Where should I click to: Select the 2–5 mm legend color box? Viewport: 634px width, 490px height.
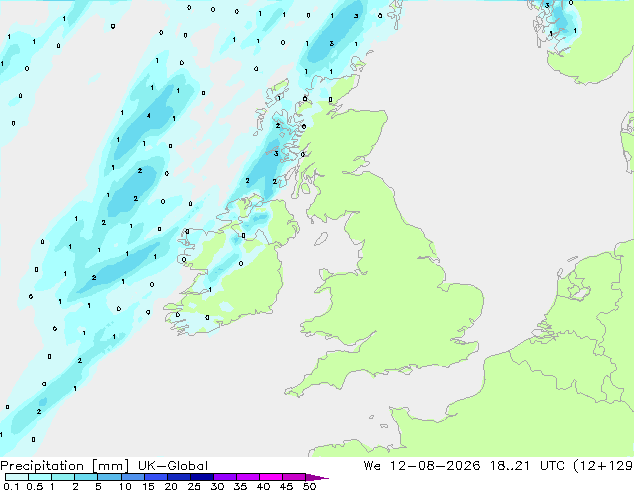point(86,477)
